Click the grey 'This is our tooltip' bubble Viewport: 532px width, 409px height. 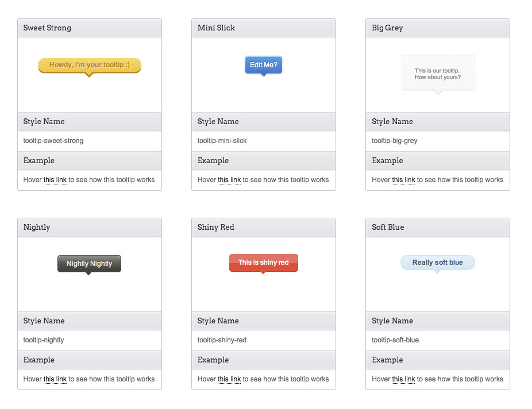[438, 74]
